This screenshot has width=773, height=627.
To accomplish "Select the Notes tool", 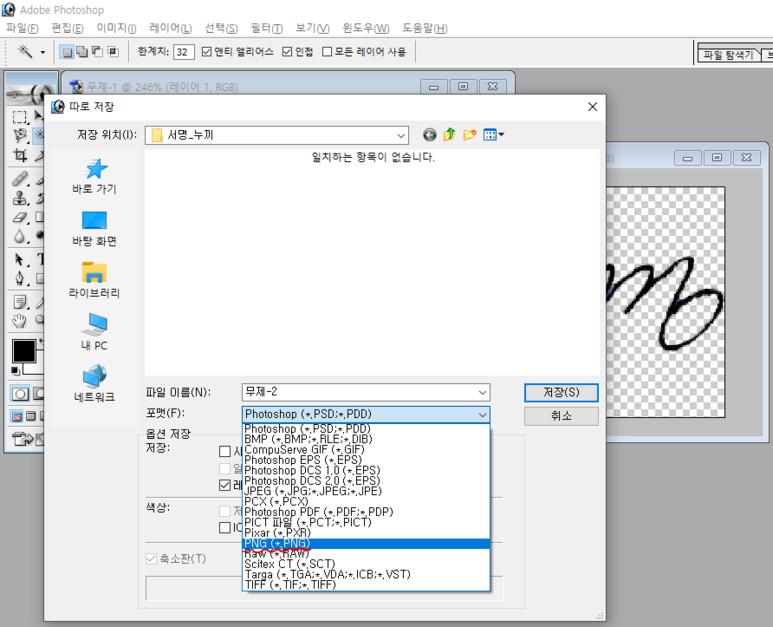I will [x=20, y=302].
